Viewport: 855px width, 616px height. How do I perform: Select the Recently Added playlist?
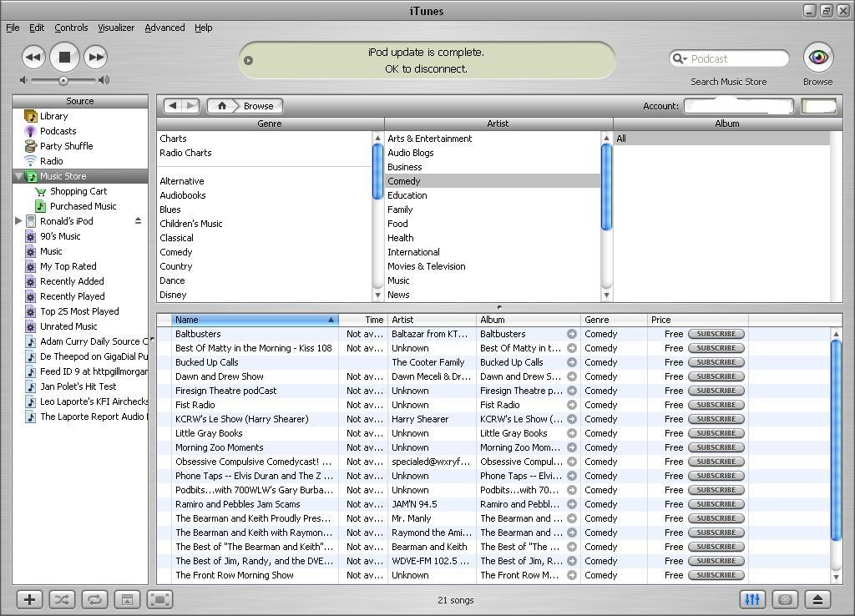coord(80,281)
